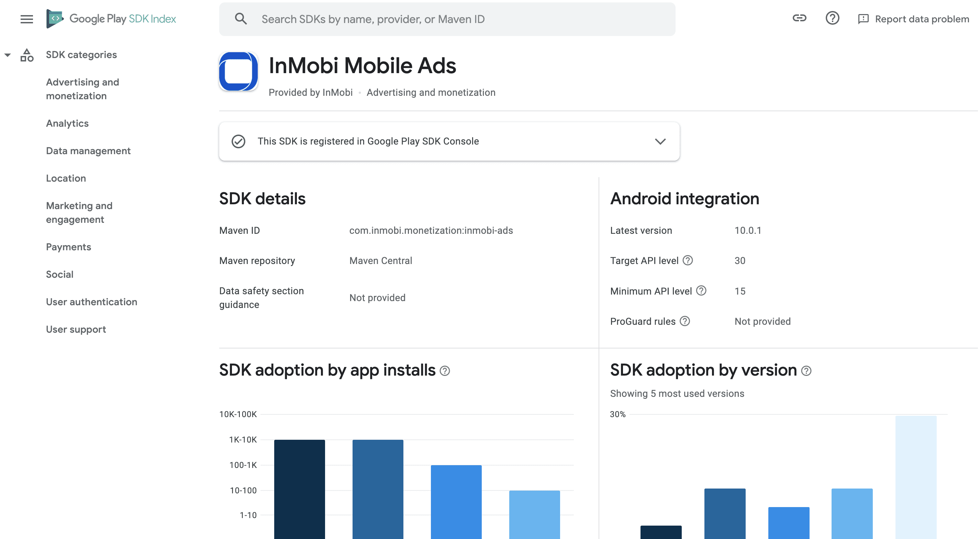Open help via the question mark icon
The width and height of the screenshot is (980, 539).
(x=832, y=18)
